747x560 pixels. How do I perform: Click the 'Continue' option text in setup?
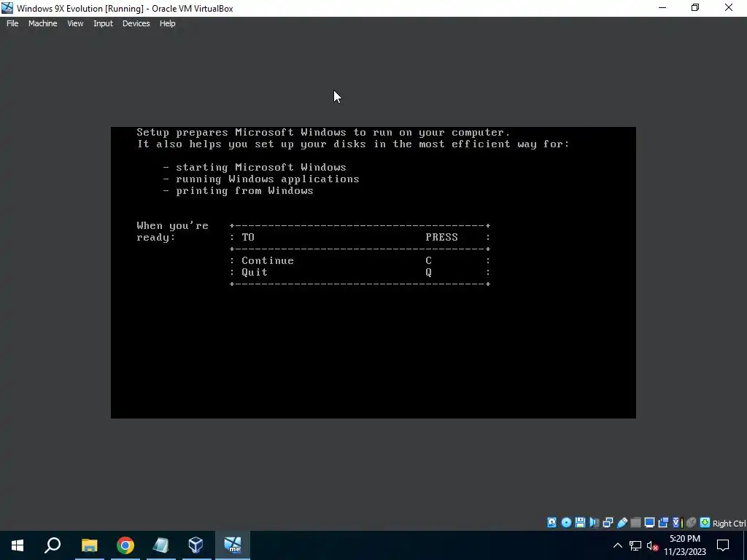coord(268,260)
